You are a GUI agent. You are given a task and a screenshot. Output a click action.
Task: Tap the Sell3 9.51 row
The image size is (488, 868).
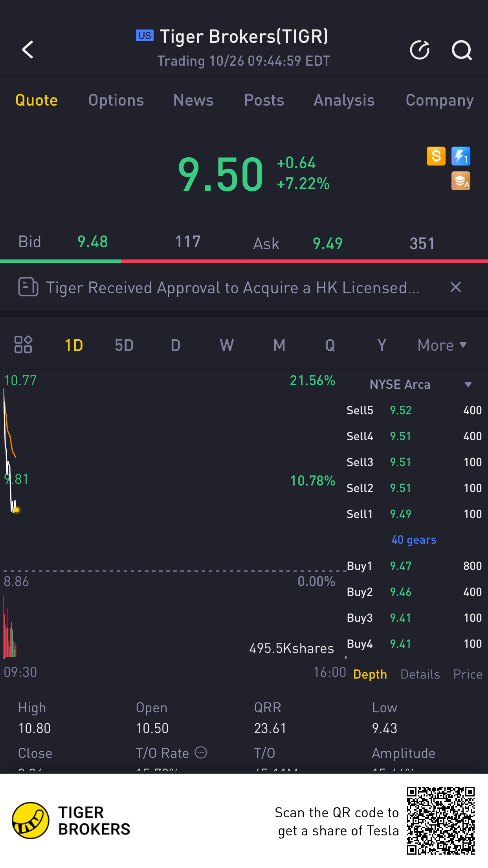pos(414,462)
